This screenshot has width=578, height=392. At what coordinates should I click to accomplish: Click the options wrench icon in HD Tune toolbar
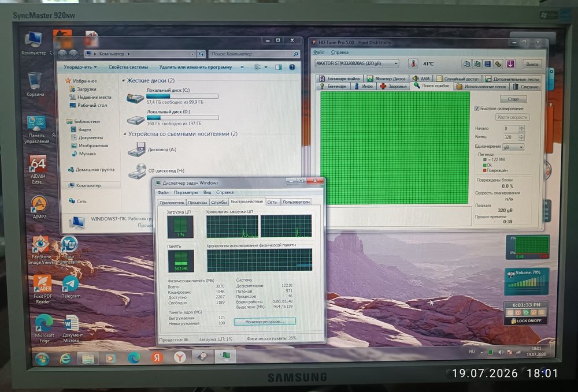(x=498, y=64)
